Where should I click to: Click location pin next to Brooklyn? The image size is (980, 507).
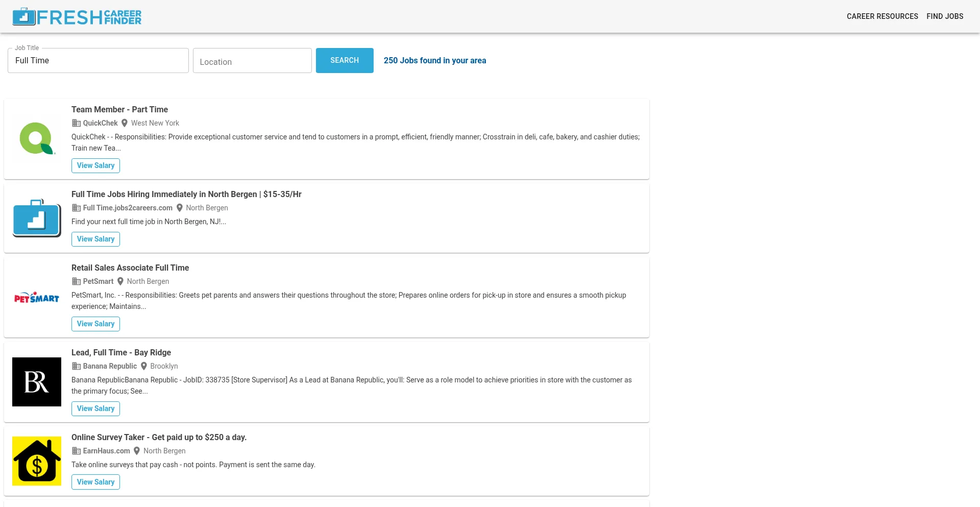coord(144,366)
